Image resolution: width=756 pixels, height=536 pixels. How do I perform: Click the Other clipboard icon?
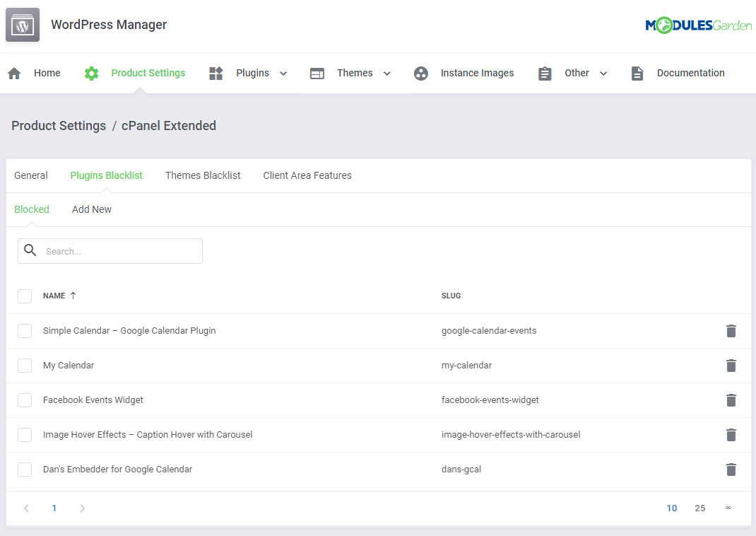tap(545, 74)
